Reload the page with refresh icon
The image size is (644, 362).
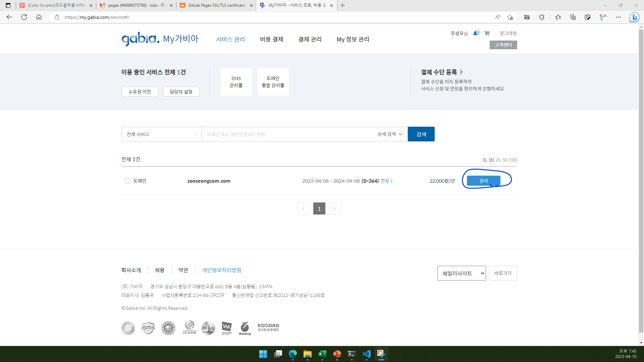24,17
